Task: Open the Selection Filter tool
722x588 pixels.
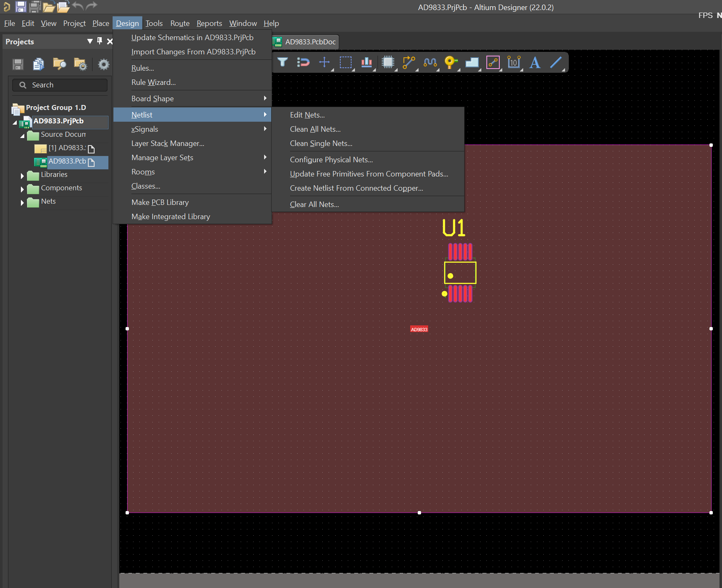Action: click(283, 62)
